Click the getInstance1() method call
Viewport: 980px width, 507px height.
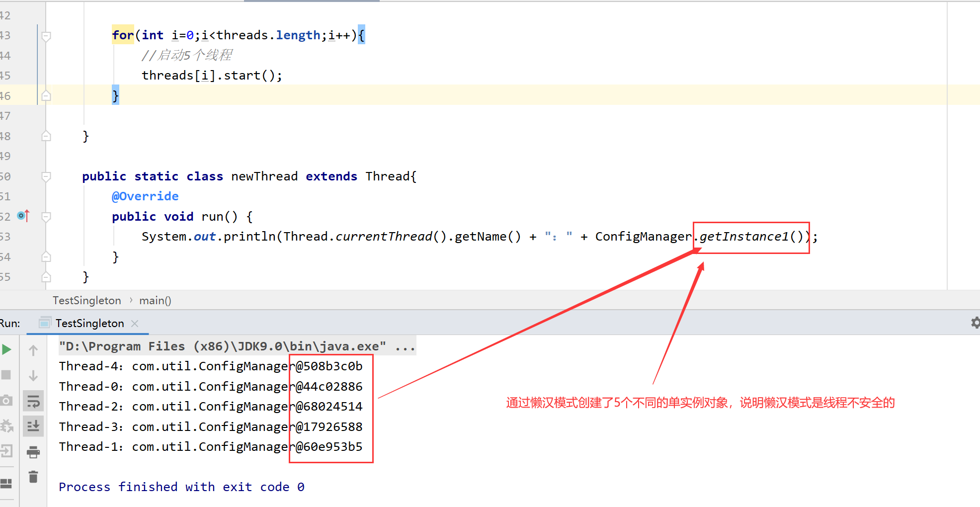[x=751, y=237]
